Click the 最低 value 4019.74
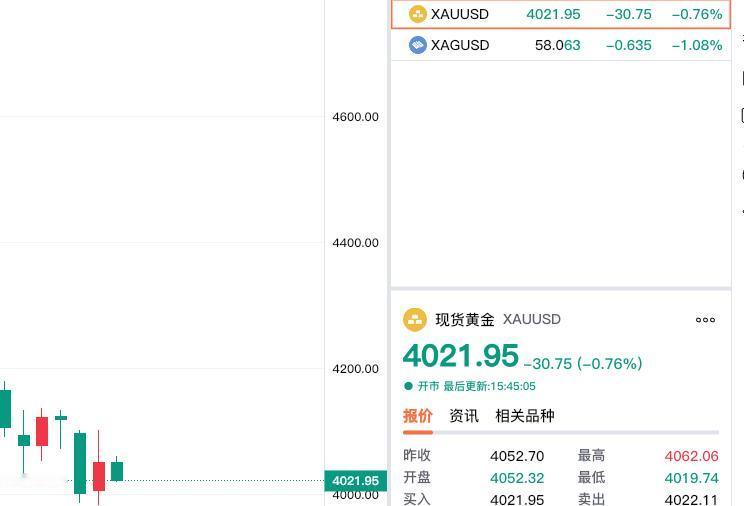Viewport: 744px width, 506px height. (x=691, y=478)
